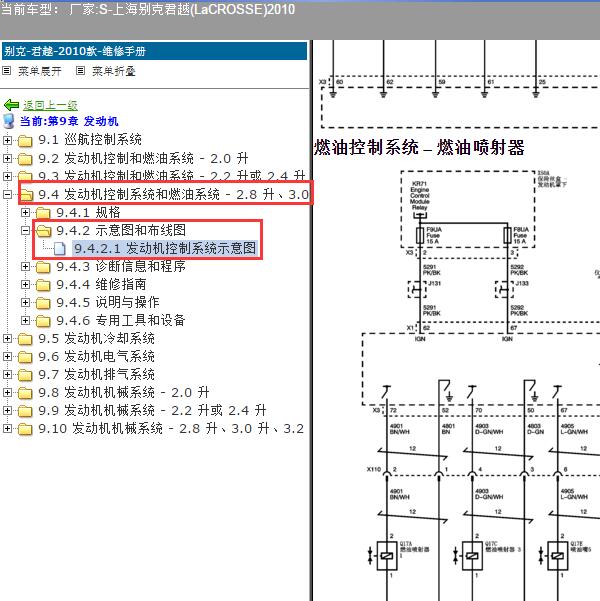
Task: Expand the 9.5 发动机冷却系统 node
Action: (x=7, y=338)
